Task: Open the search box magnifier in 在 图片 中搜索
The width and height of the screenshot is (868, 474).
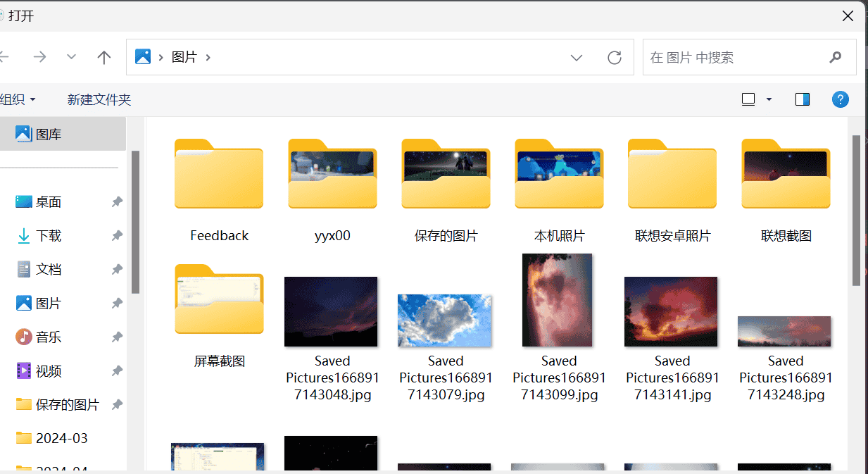Action: [x=835, y=57]
